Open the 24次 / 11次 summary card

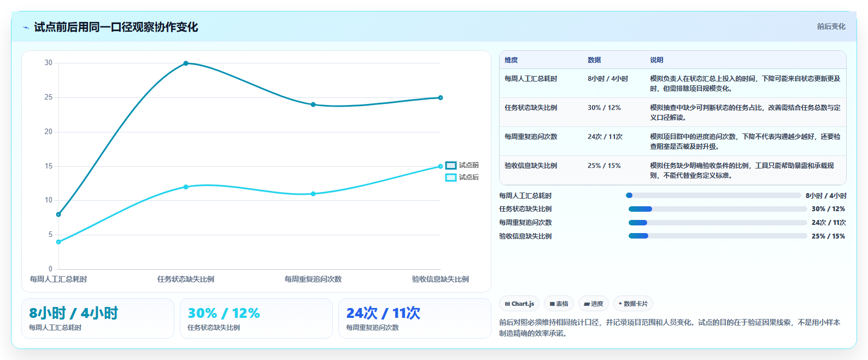tap(415, 318)
